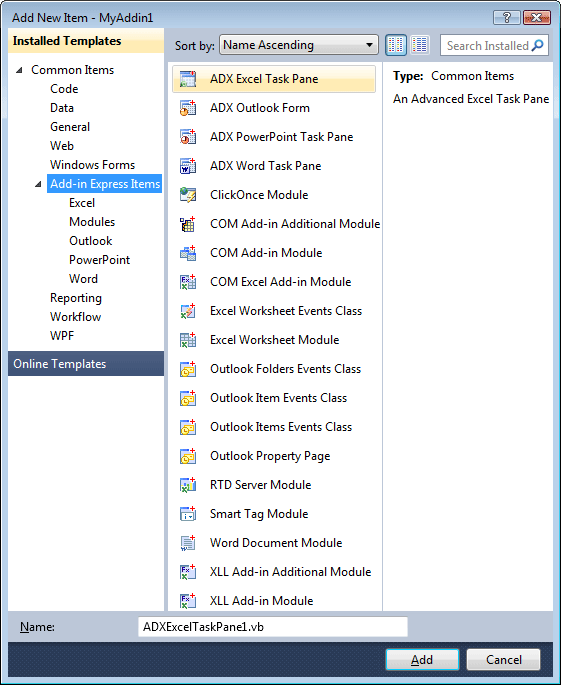Select the Excel Worksheet Events Class icon
The width and height of the screenshot is (561, 685).
pyautogui.click(x=188, y=311)
